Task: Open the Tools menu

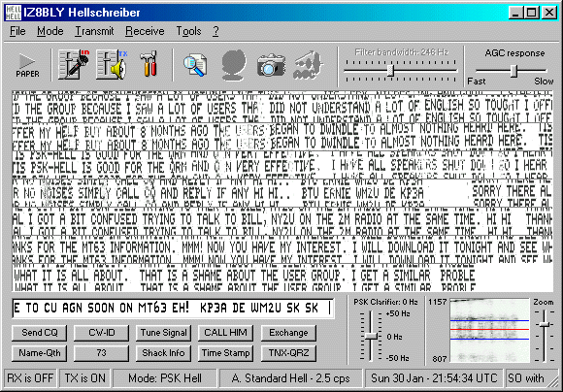Action: (x=188, y=31)
